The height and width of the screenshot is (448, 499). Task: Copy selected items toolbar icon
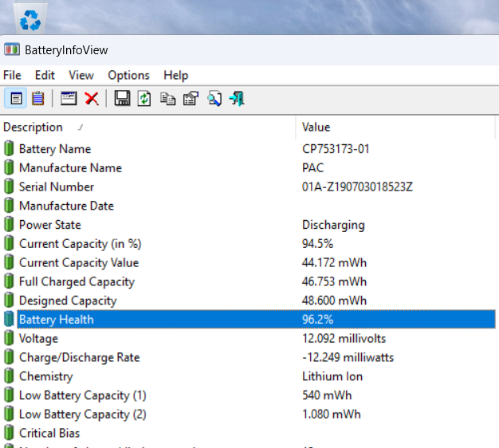167,98
